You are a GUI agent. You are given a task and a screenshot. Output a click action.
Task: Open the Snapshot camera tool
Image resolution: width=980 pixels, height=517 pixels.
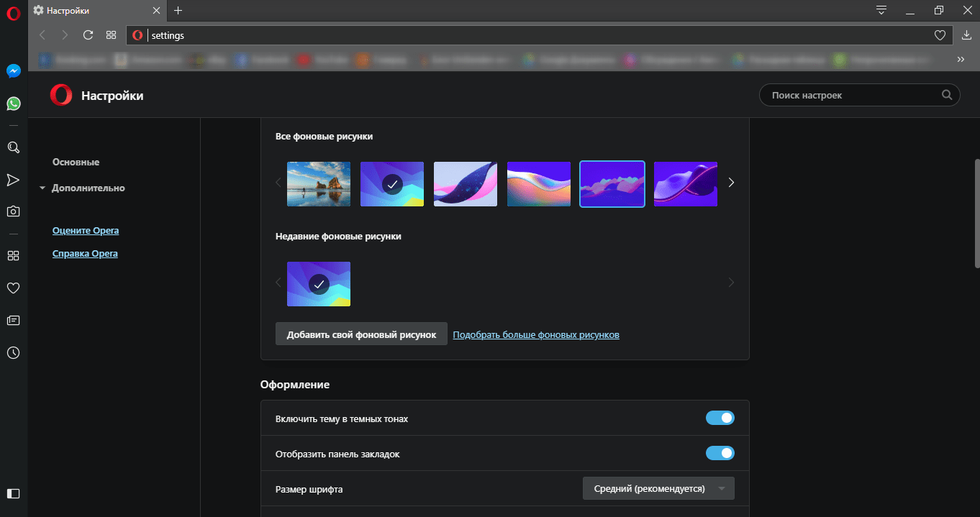(13, 211)
